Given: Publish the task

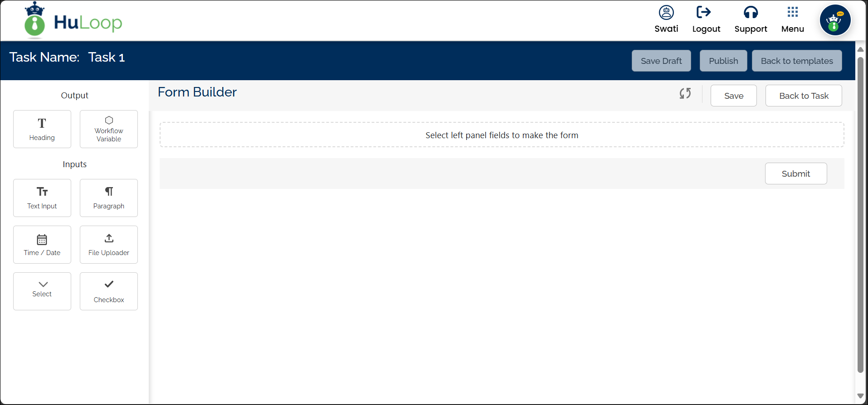Looking at the screenshot, I should (x=723, y=61).
